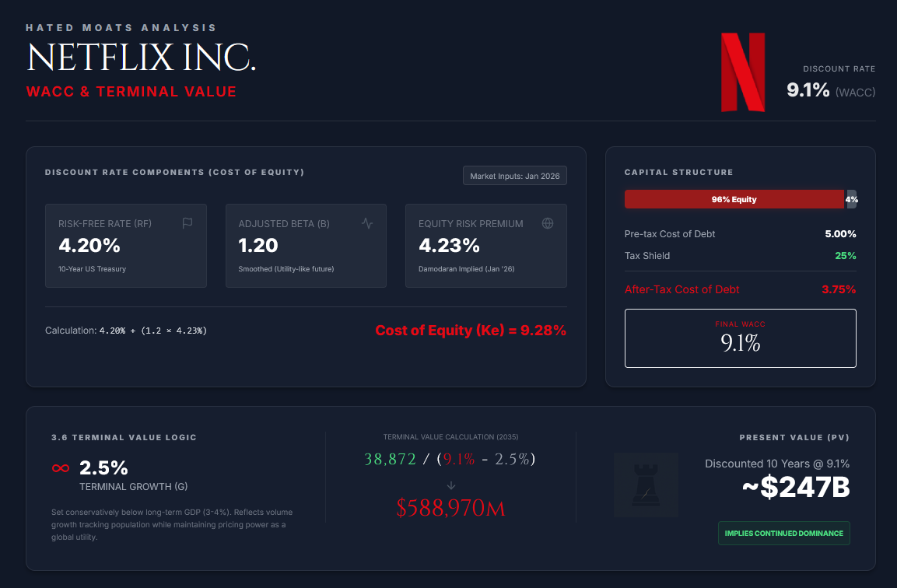897x588 pixels.
Task: Click the Final WACC 9.1% box
Action: tap(741, 338)
